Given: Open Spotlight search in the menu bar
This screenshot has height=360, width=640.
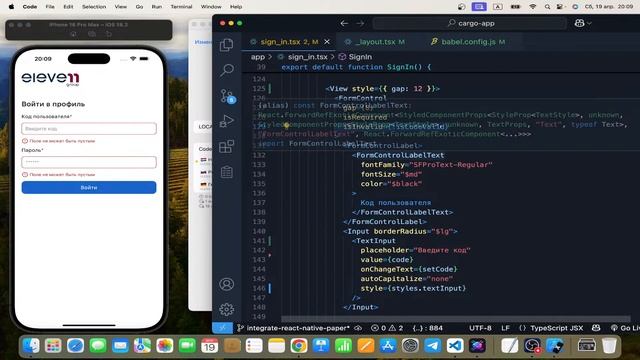Looking at the screenshot, I should point(547,7).
